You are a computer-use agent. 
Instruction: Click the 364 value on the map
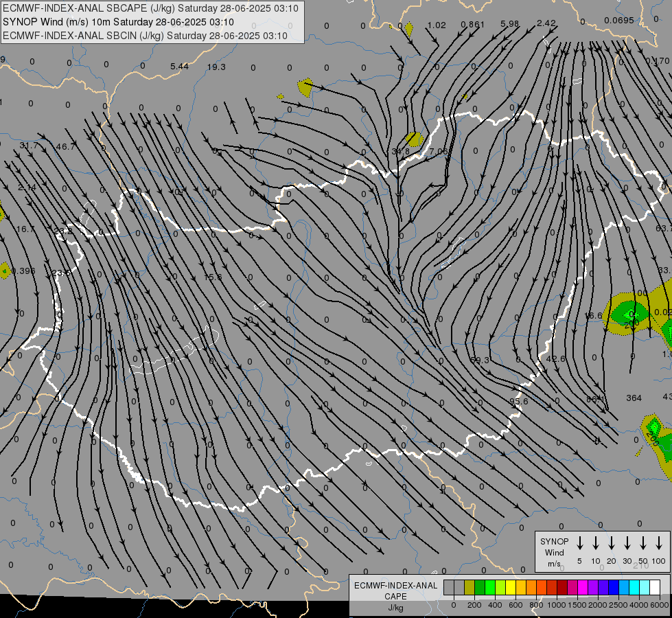[x=634, y=398]
